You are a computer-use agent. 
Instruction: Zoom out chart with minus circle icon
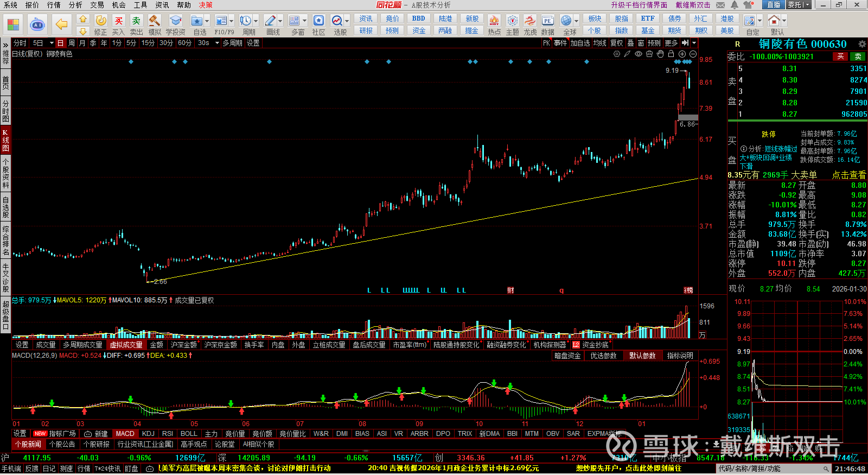[693, 54]
